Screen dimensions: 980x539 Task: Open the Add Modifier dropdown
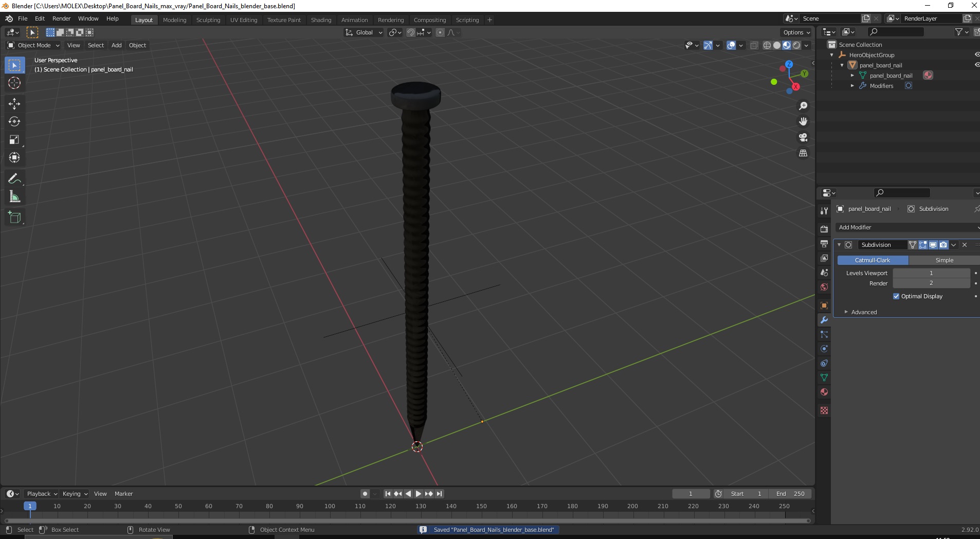[907, 227]
